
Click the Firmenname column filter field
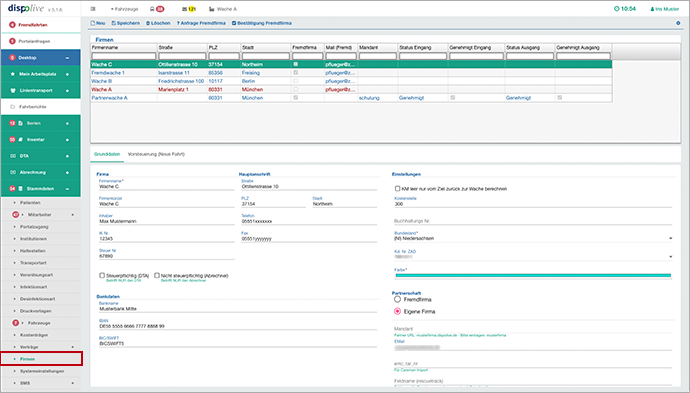(124, 56)
